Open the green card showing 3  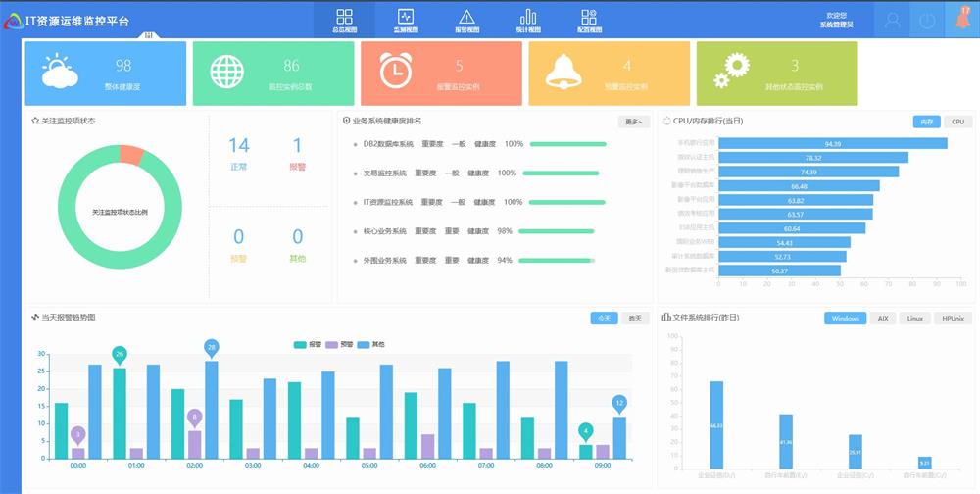pyautogui.click(x=777, y=74)
